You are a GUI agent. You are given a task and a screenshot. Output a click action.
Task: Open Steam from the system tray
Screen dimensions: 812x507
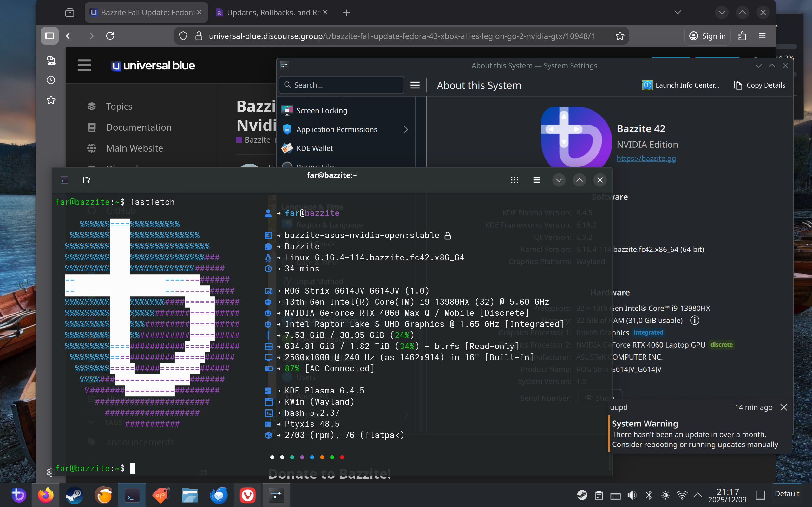582,495
